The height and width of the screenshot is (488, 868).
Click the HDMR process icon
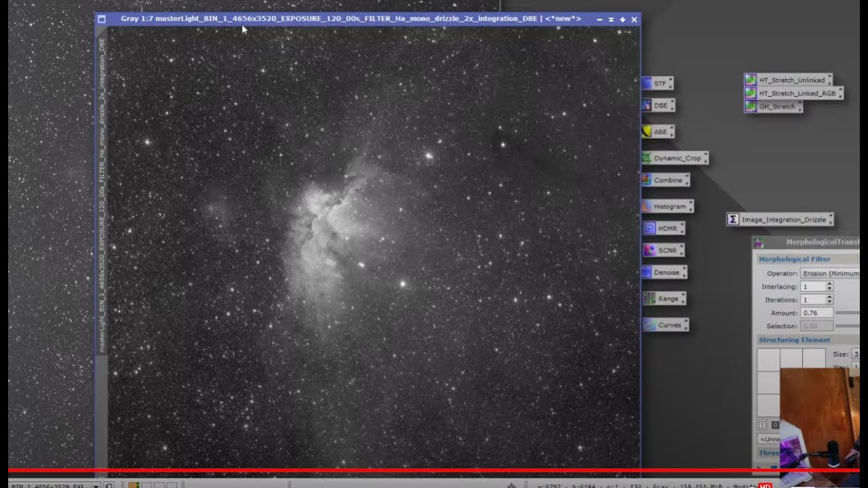(x=663, y=228)
